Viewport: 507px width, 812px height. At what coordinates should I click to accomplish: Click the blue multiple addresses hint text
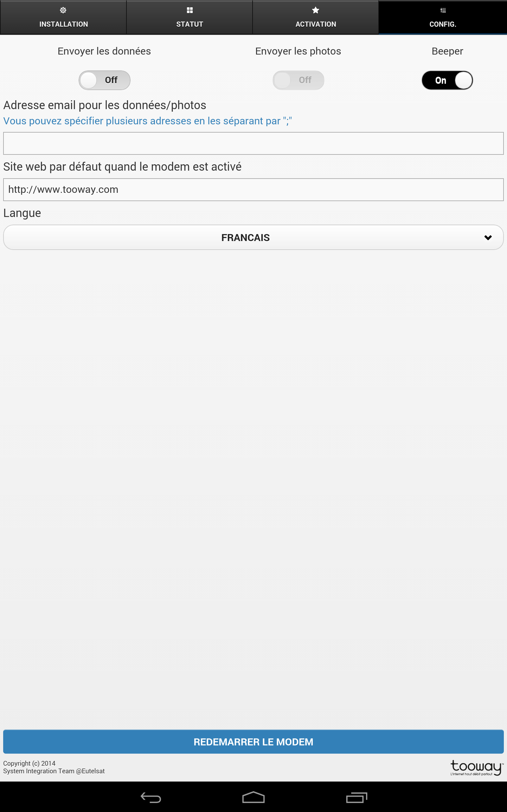click(x=148, y=121)
